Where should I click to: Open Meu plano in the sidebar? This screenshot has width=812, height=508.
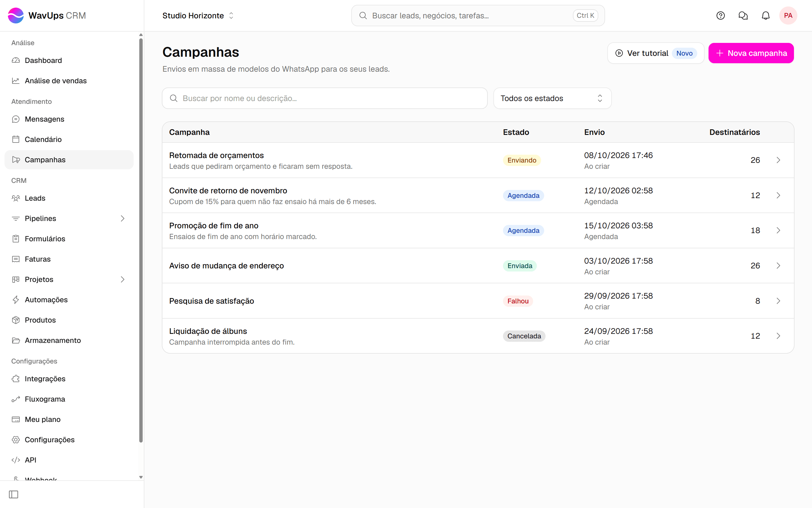[69, 419]
